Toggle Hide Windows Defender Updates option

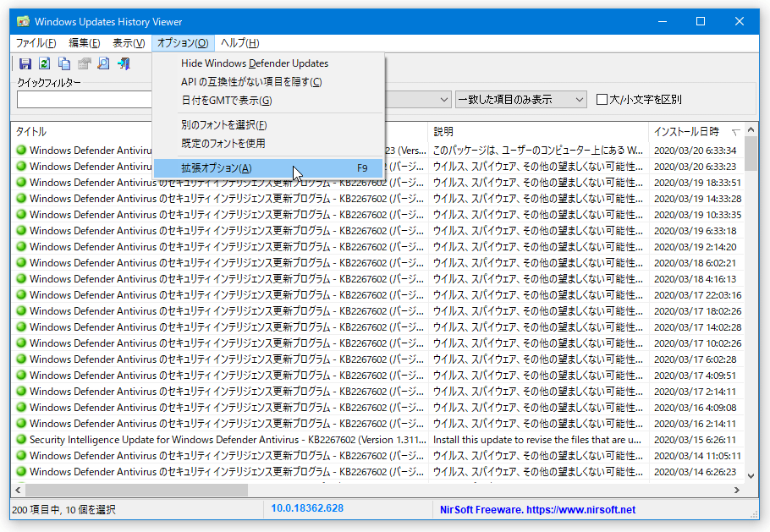pyautogui.click(x=267, y=63)
